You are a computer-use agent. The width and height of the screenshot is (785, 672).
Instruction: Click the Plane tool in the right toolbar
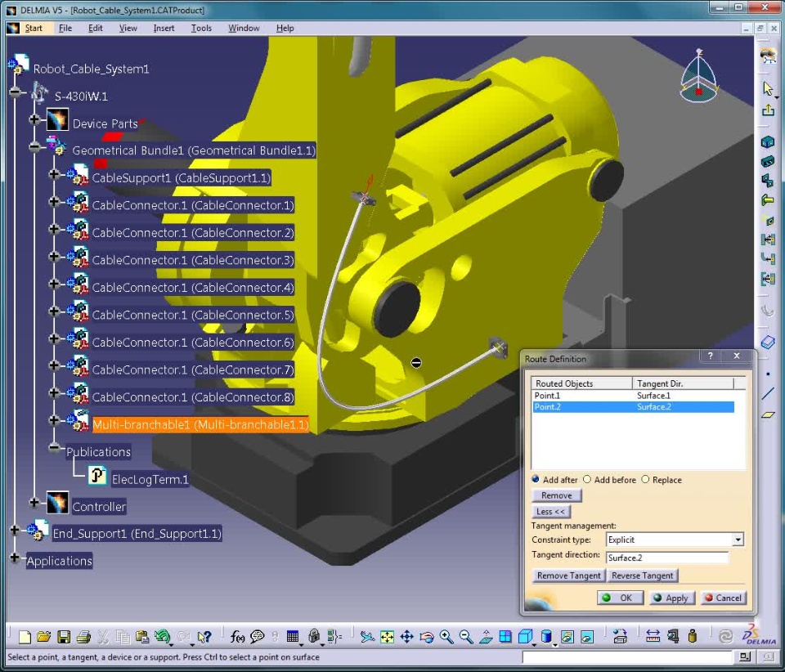point(768,414)
